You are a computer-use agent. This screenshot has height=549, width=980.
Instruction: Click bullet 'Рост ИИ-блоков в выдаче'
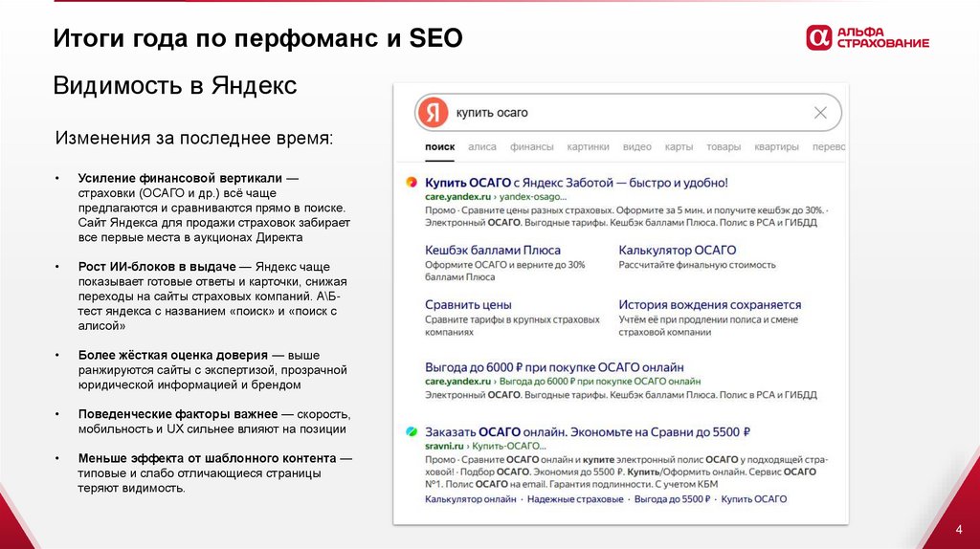point(157,267)
